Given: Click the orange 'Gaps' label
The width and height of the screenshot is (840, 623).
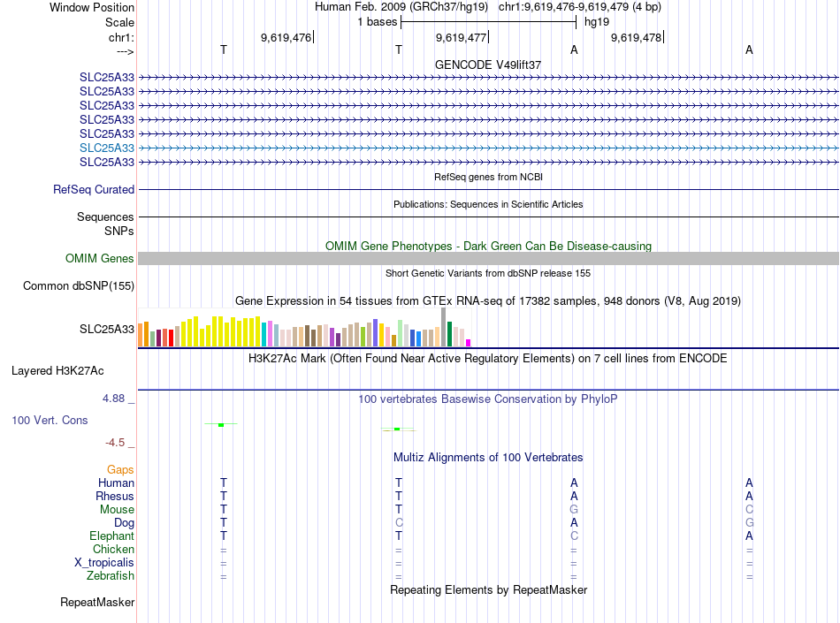Looking at the screenshot, I should (120, 470).
